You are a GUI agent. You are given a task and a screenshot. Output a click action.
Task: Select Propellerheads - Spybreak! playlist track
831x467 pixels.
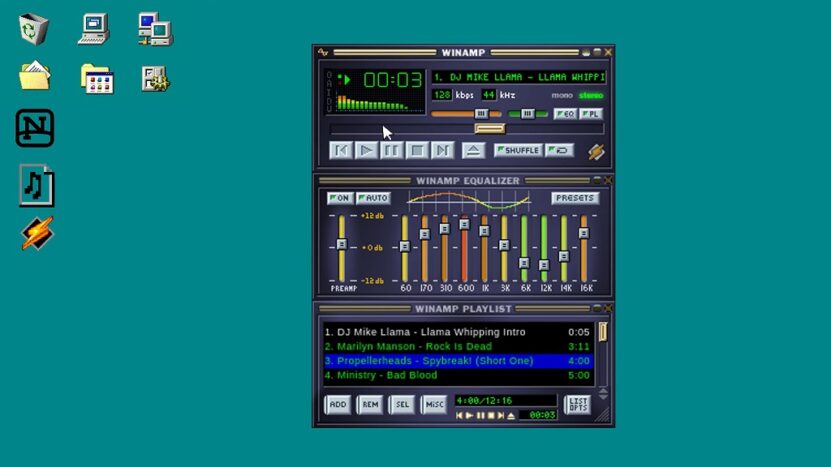click(x=457, y=360)
